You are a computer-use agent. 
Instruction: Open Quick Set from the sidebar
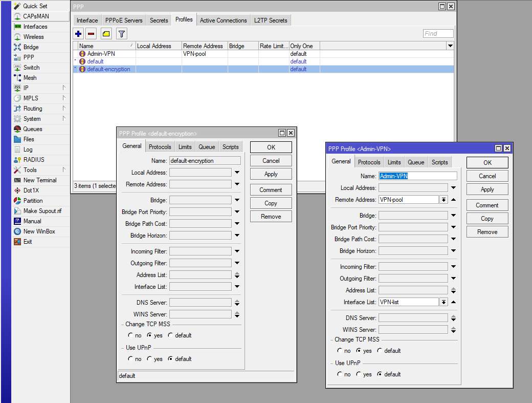point(35,6)
